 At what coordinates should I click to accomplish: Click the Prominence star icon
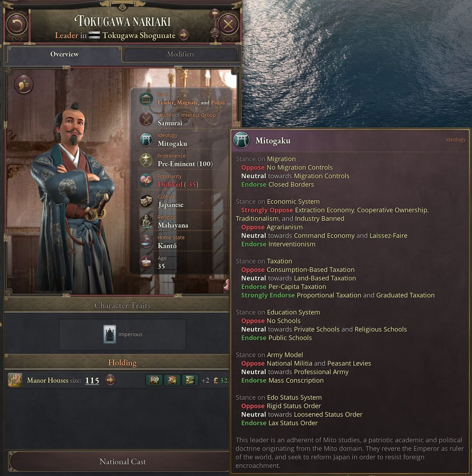coord(146,160)
